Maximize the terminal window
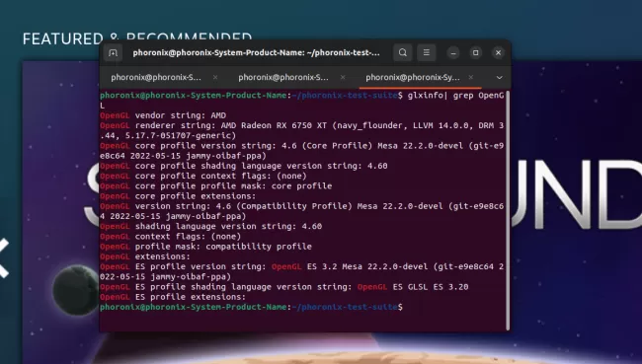 [475, 52]
